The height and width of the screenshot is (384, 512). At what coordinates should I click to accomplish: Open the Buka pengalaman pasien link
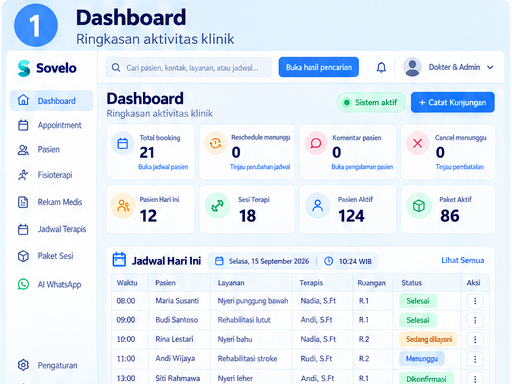tap(362, 167)
